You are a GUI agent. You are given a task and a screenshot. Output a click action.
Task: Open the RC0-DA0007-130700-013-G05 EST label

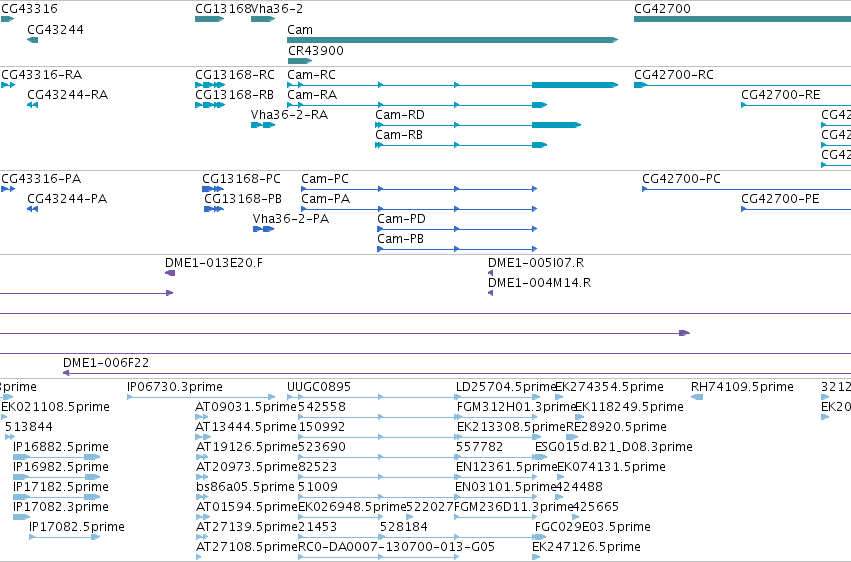pos(397,547)
